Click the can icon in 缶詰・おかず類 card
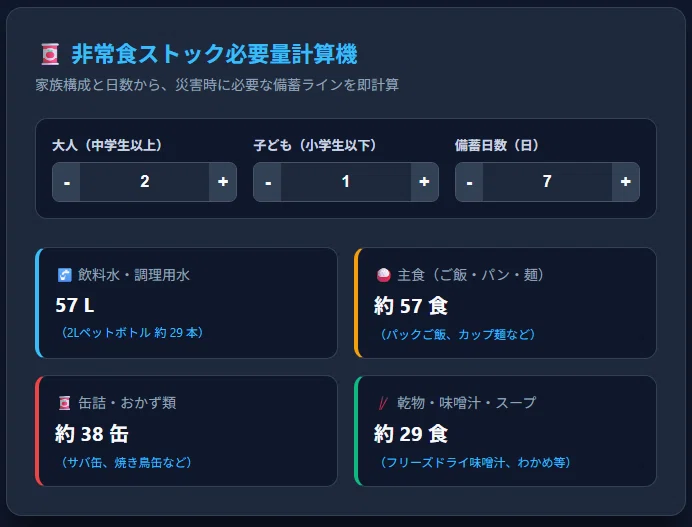Screen dimensions: 692x527 point(64,403)
